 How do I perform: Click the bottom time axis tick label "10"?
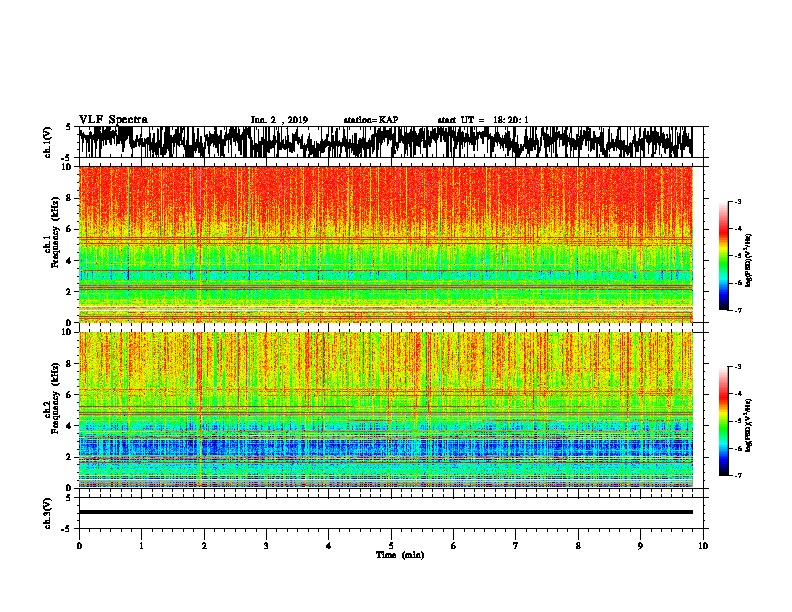[x=703, y=546]
